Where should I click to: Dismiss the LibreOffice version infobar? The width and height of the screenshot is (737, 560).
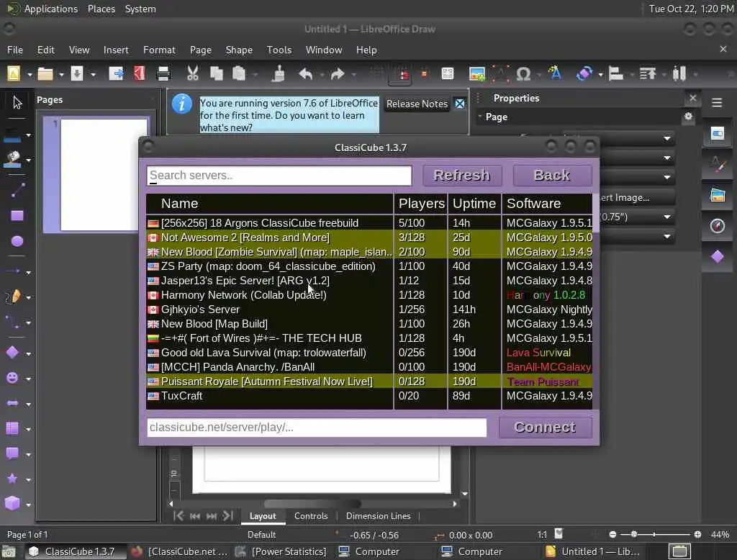pyautogui.click(x=460, y=104)
